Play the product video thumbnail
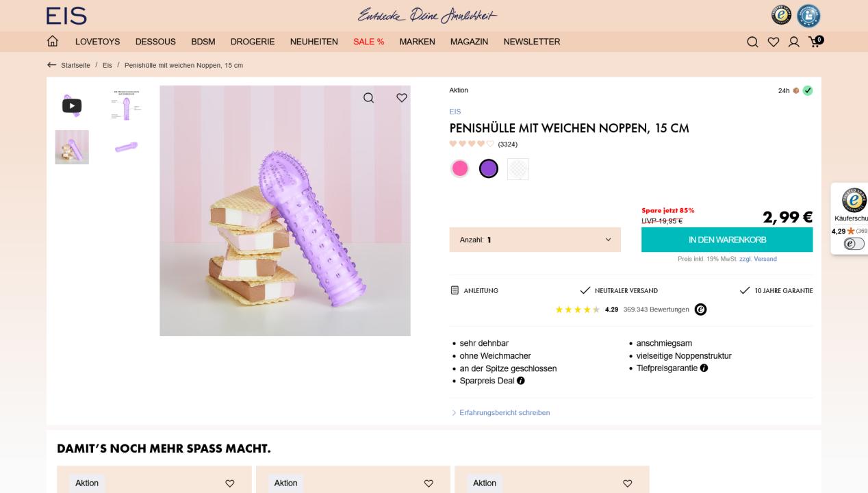This screenshot has width=868, height=493. coord(72,105)
